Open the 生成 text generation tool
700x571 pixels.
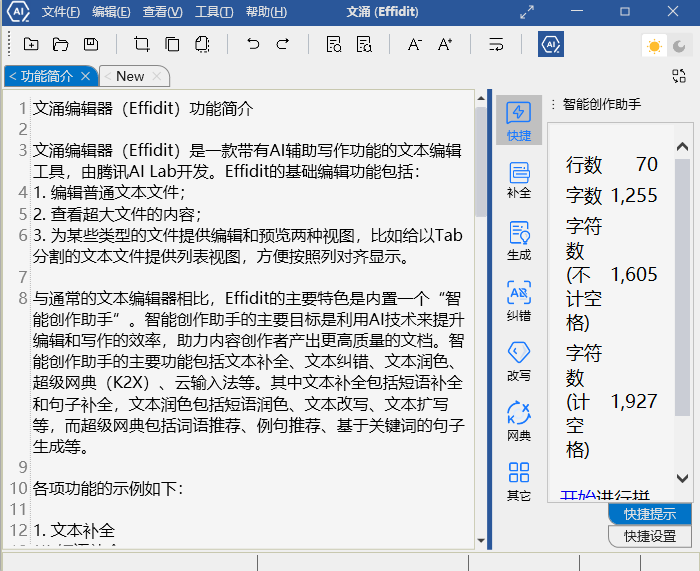click(x=519, y=240)
